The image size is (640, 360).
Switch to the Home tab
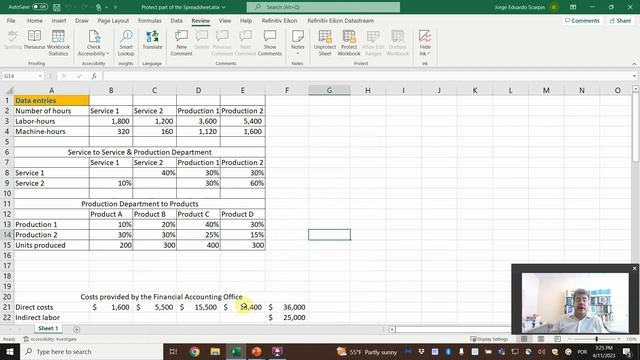tap(35, 20)
